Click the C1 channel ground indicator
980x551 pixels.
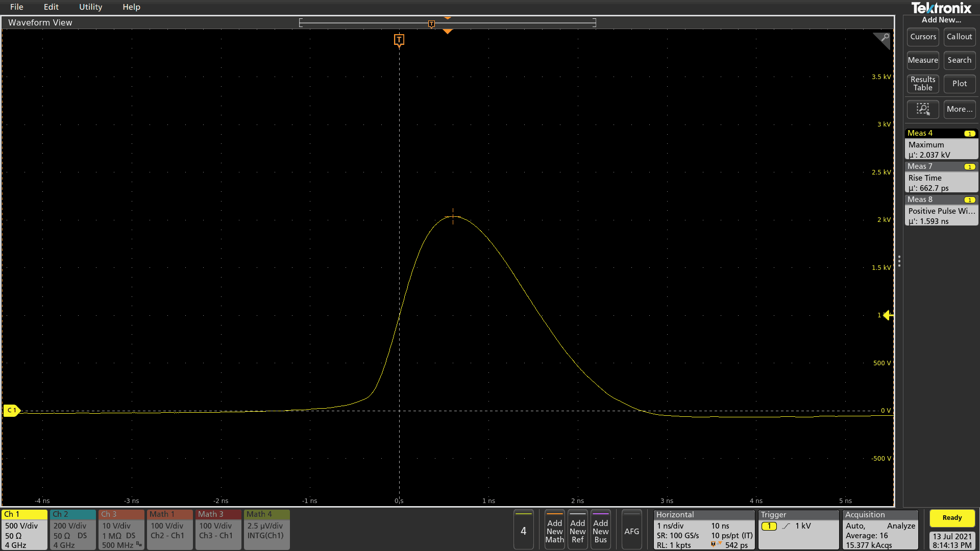(x=11, y=410)
